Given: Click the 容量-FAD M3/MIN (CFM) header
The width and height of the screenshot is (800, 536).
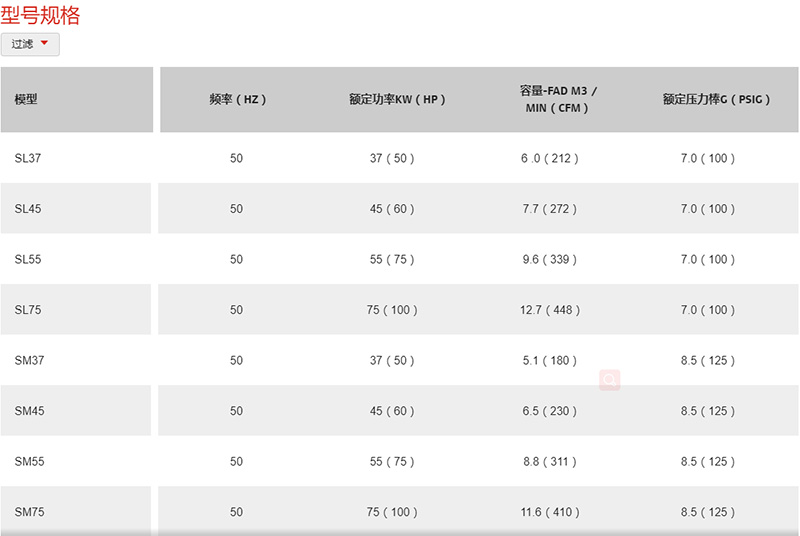Looking at the screenshot, I should (x=558, y=99).
